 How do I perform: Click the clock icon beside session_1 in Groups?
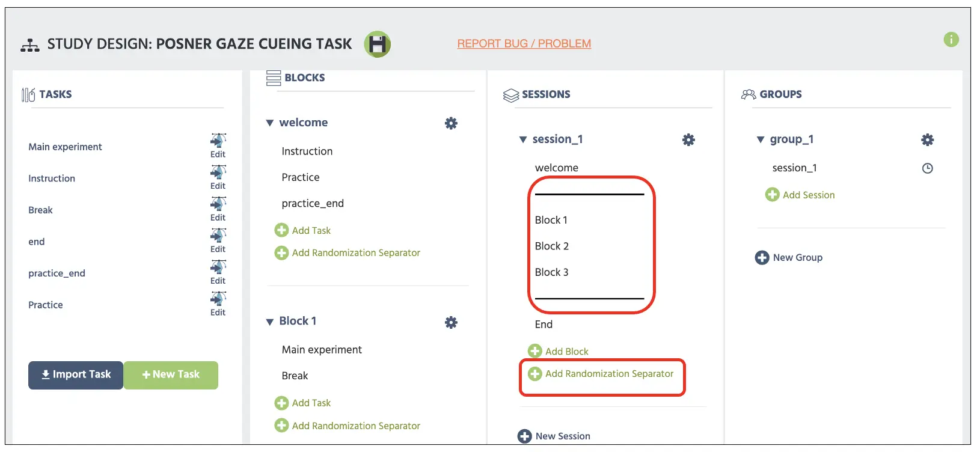point(928,168)
